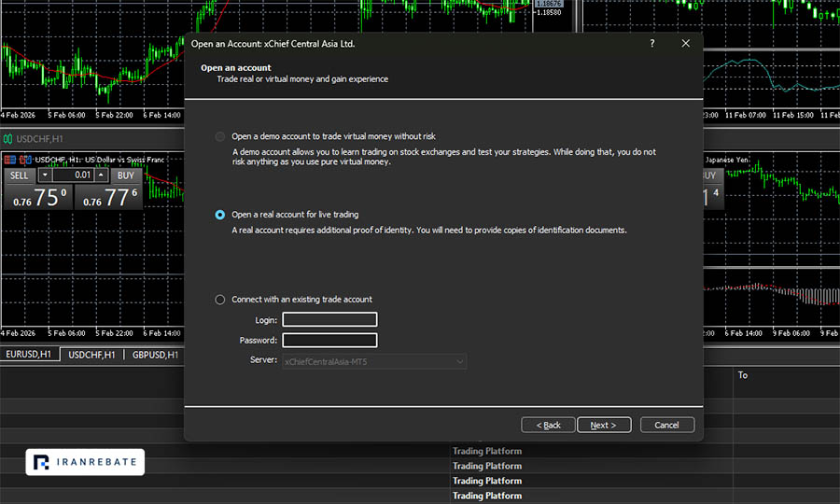The height and width of the screenshot is (504, 840).
Task: Select Open a real account radio option
Action: point(219,215)
